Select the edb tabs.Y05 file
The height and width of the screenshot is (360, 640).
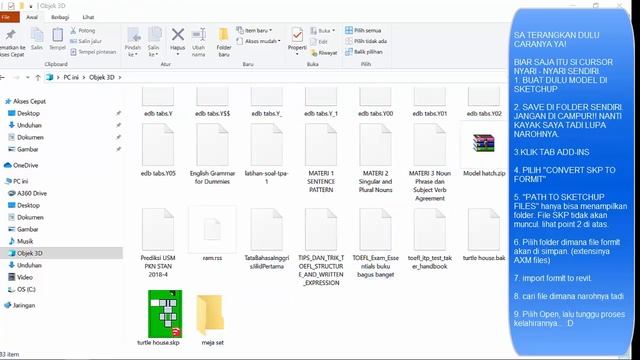tap(158, 150)
